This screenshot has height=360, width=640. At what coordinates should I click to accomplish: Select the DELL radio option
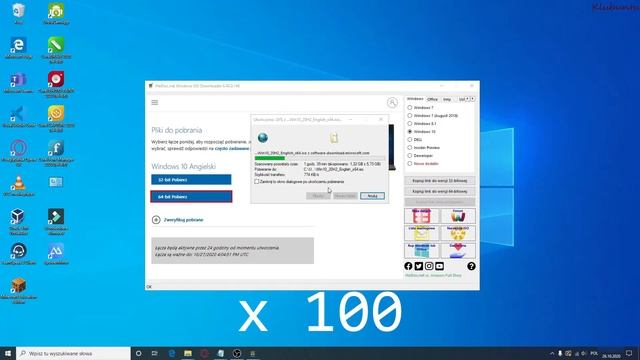(409, 140)
